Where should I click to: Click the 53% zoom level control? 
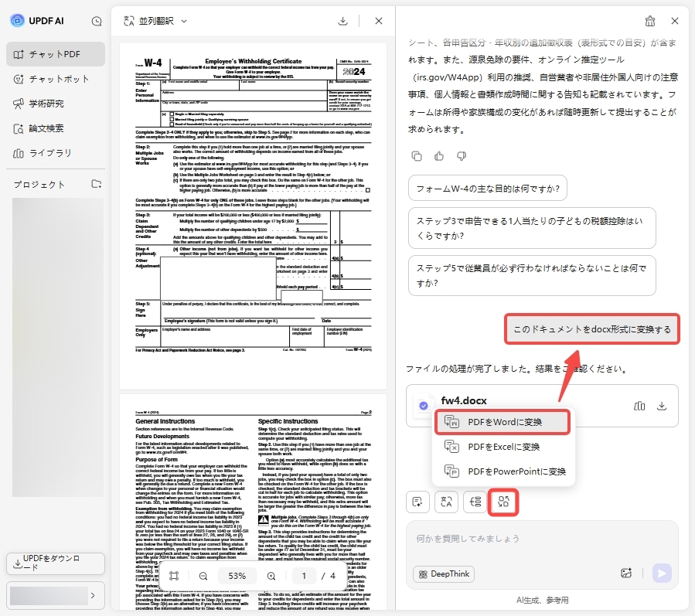(x=237, y=576)
